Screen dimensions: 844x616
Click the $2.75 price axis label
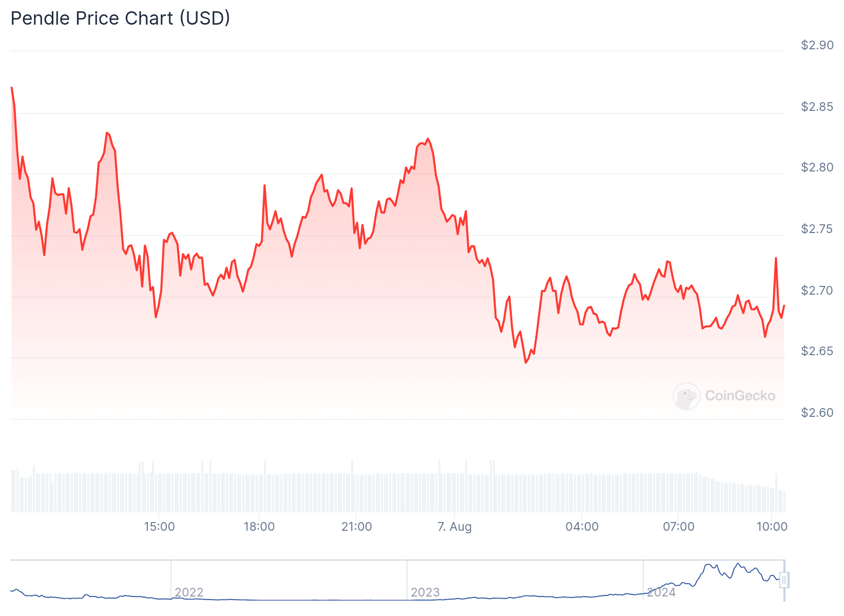817,229
